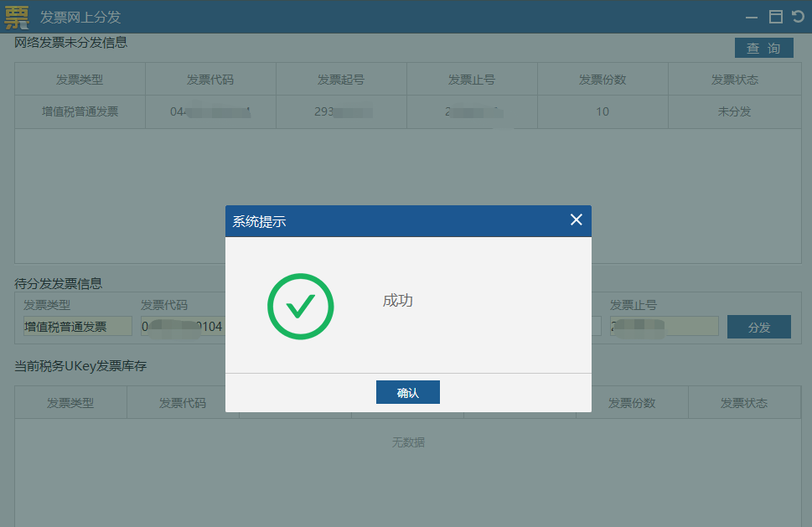Click the 发票代码 input ending in 0104

183,326
